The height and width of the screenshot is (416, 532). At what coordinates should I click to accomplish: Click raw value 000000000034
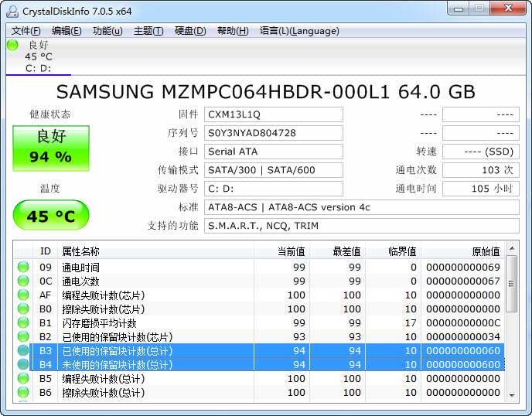coord(463,336)
